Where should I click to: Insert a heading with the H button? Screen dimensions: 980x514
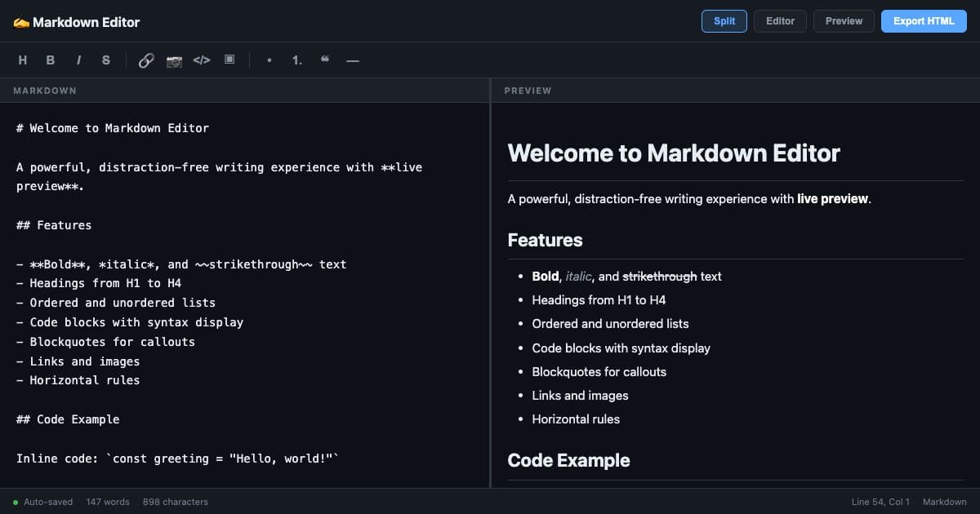[x=23, y=60]
